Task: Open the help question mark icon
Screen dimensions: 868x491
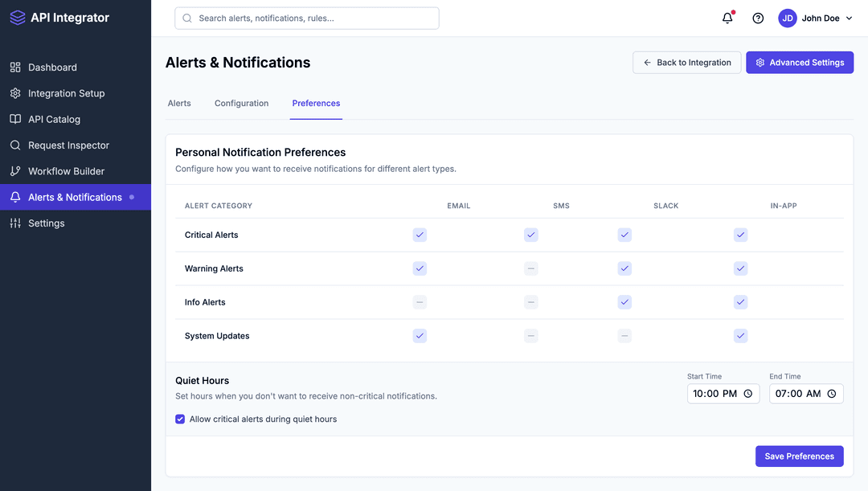Action: pyautogui.click(x=757, y=17)
